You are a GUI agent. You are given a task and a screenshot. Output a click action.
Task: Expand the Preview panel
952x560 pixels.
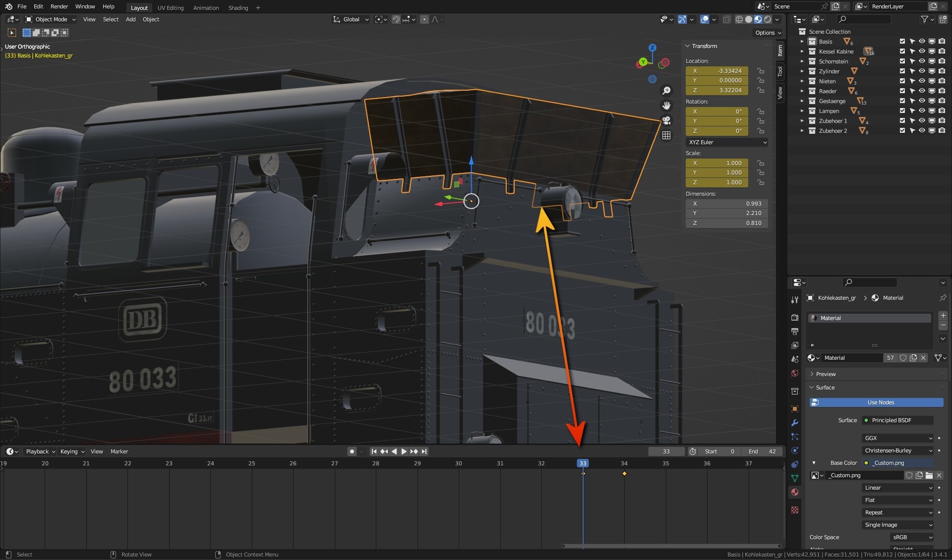[x=825, y=374]
